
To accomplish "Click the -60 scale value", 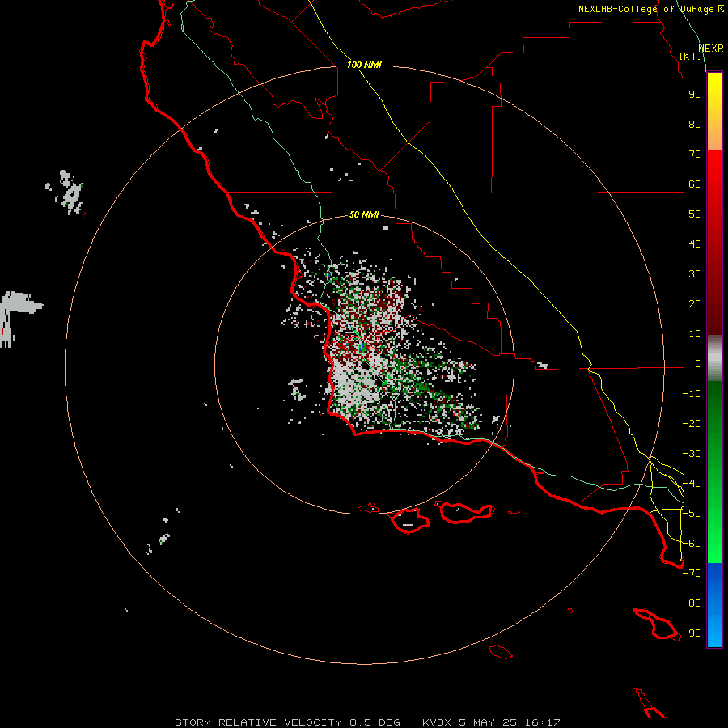I will (x=692, y=544).
